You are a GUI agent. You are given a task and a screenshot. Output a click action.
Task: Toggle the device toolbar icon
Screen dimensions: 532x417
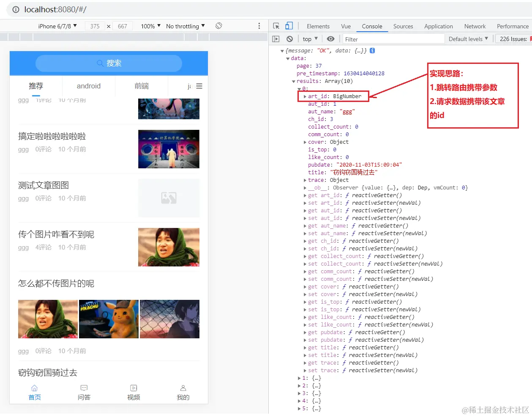(x=289, y=26)
